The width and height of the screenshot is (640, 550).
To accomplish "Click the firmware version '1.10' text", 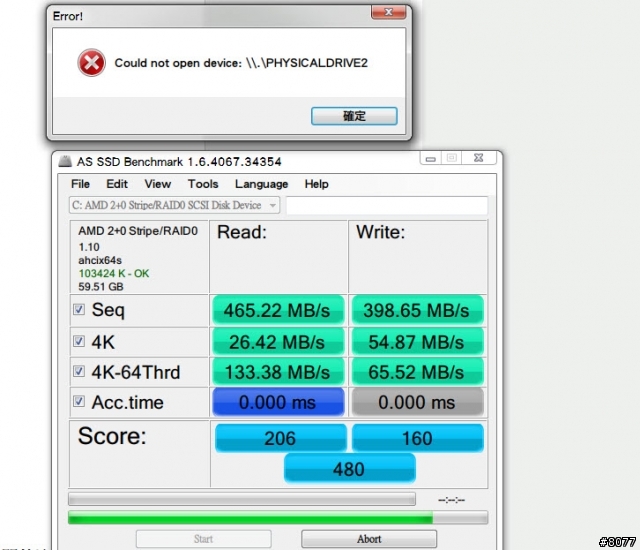I will tap(89, 247).
